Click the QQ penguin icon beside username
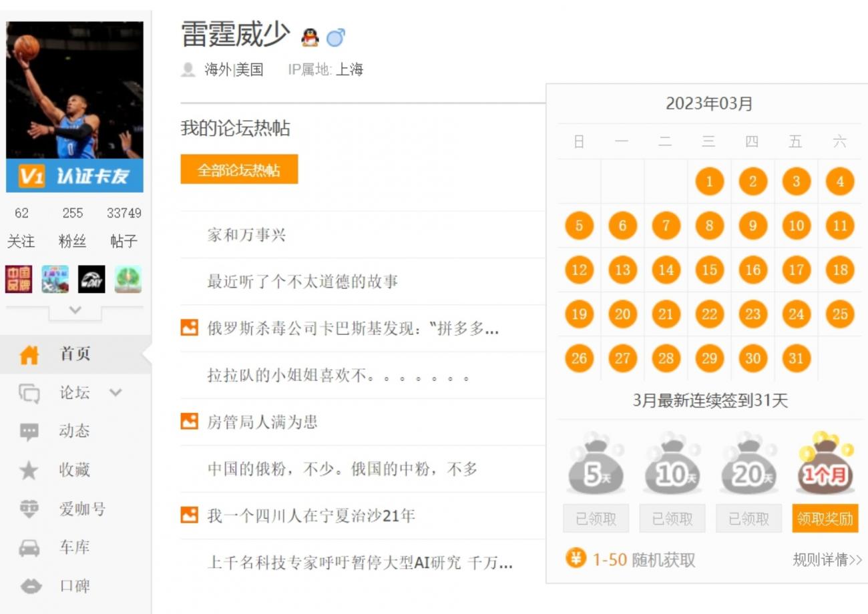 (x=310, y=37)
